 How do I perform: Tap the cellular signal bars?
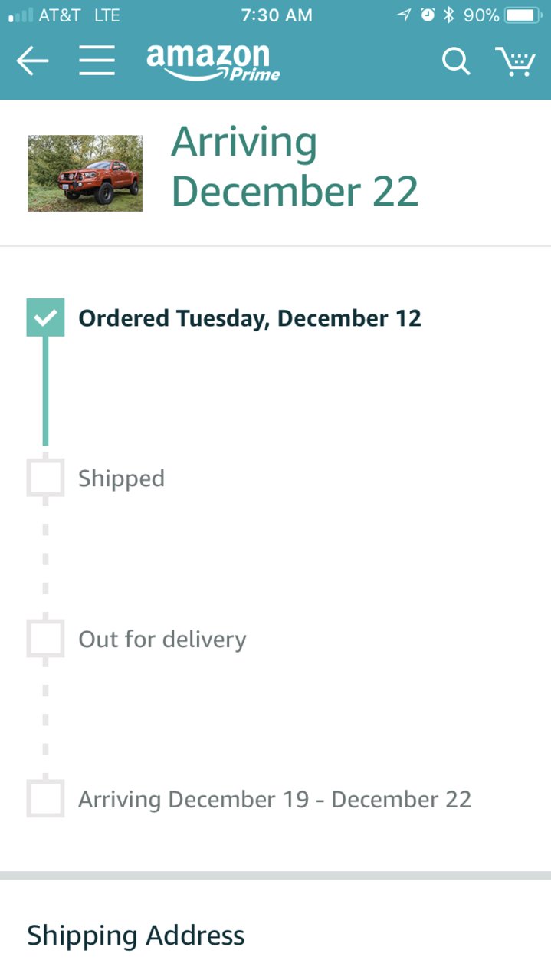(x=21, y=15)
